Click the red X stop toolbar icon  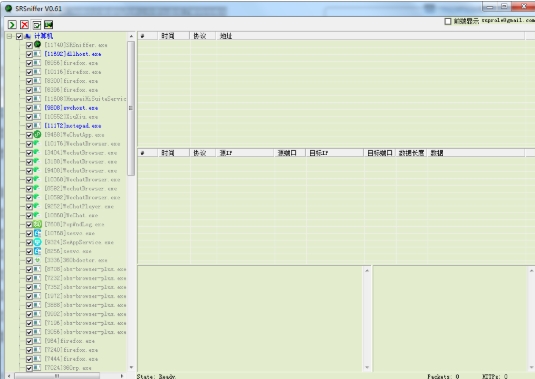point(24,25)
